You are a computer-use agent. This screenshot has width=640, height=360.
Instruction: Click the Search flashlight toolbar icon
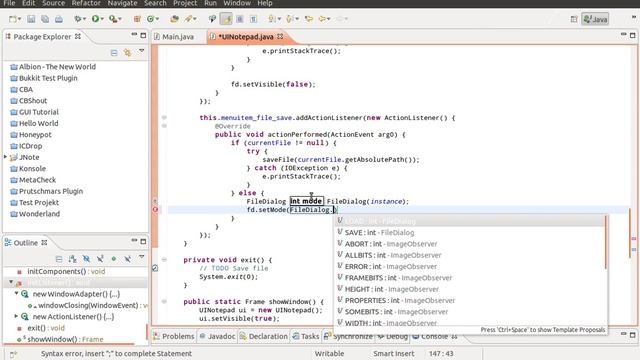pyautogui.click(x=188, y=19)
